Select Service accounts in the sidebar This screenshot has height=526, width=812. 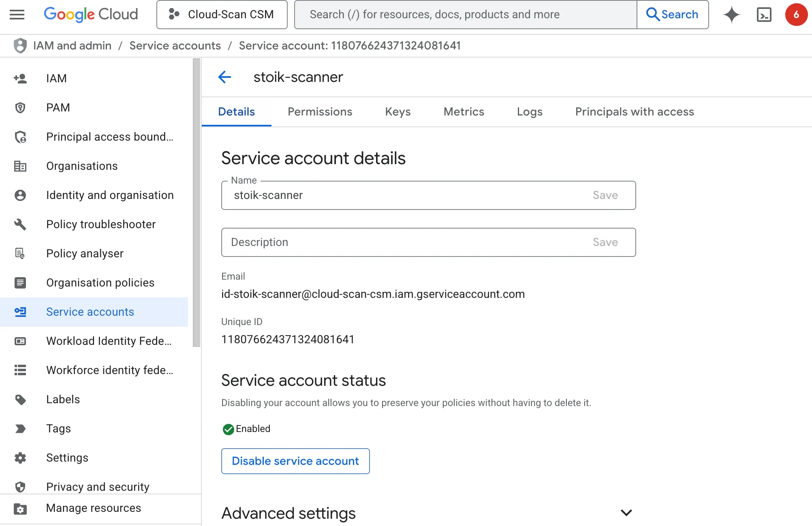click(94, 312)
